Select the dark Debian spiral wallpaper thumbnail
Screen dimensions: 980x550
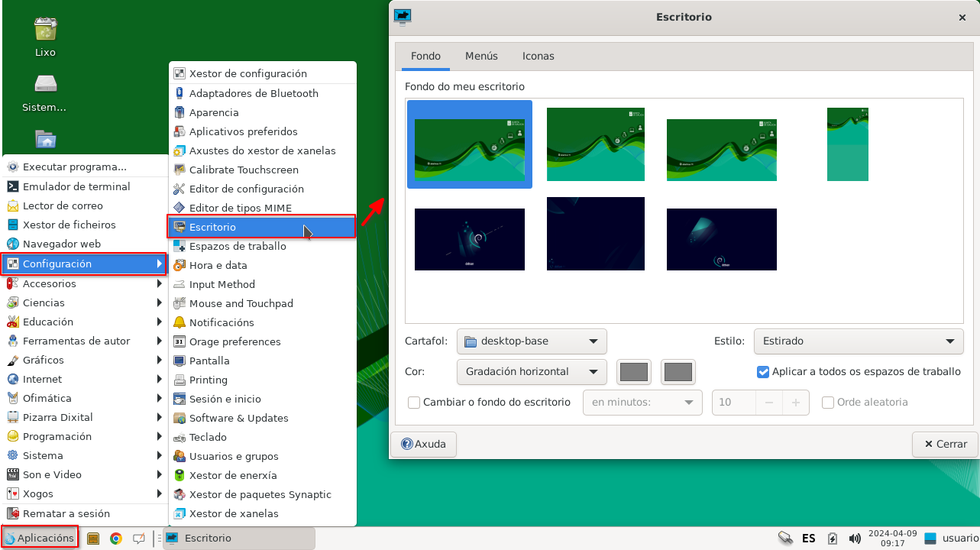[x=469, y=239]
